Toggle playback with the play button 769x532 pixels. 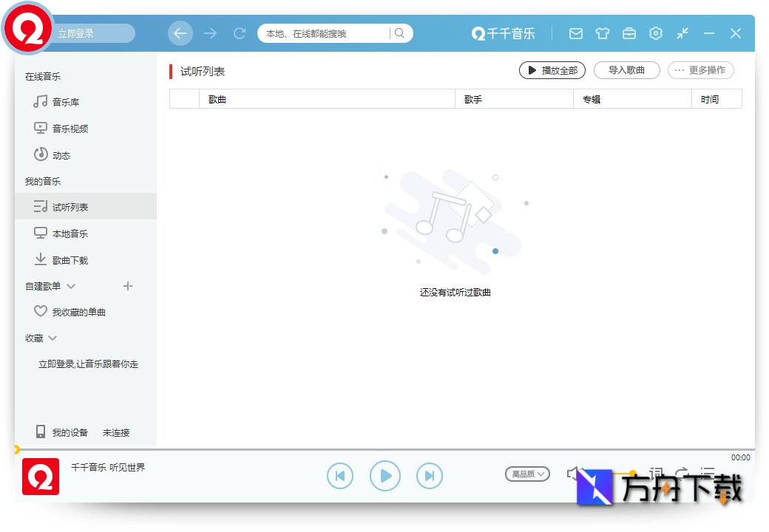[384, 476]
